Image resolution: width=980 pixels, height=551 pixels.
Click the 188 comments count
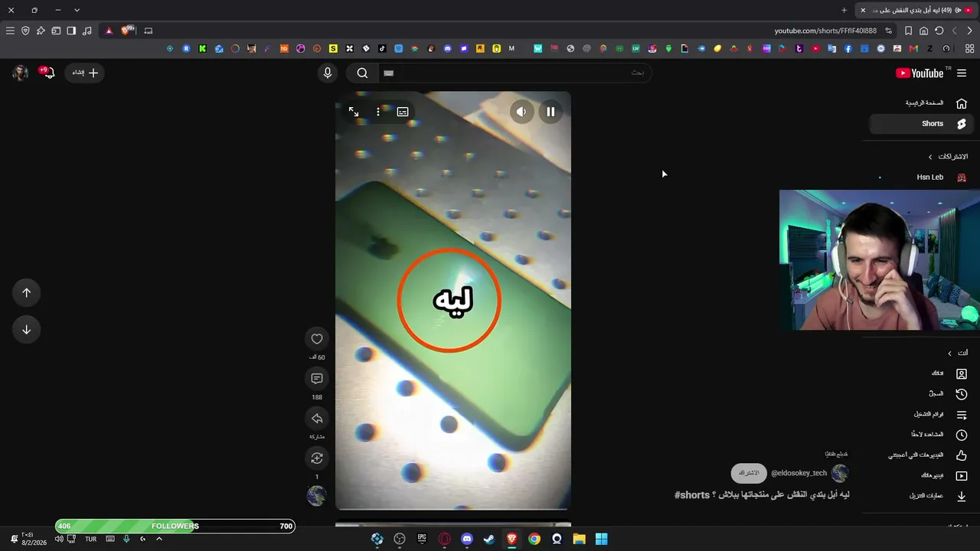317,398
